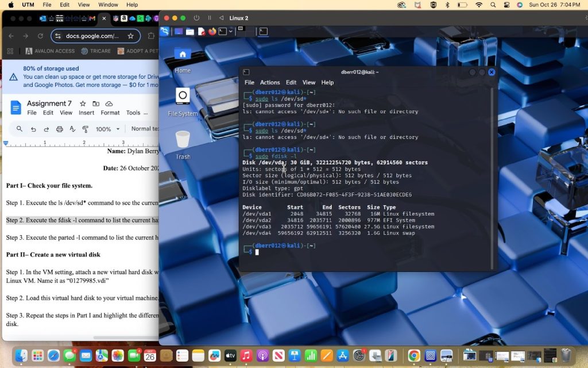Bookmark this page with address bar star
Image resolution: width=588 pixels, height=368 pixels.
[x=130, y=36]
